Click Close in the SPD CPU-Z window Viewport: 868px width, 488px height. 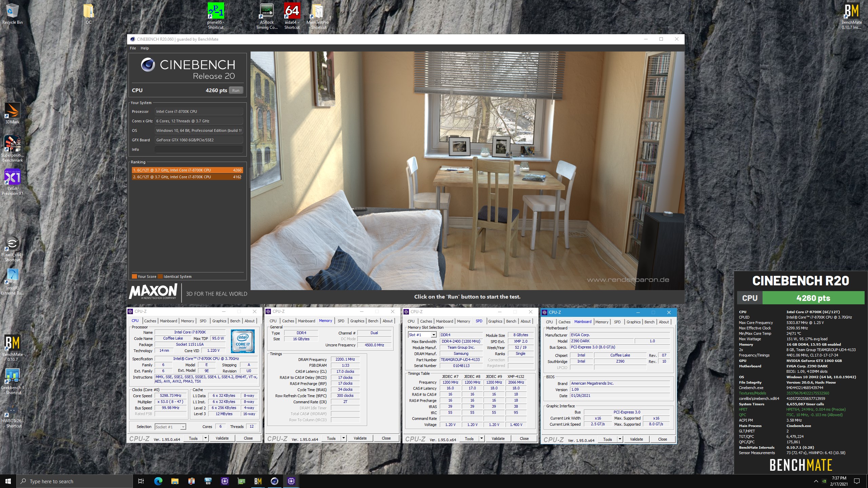524,439
